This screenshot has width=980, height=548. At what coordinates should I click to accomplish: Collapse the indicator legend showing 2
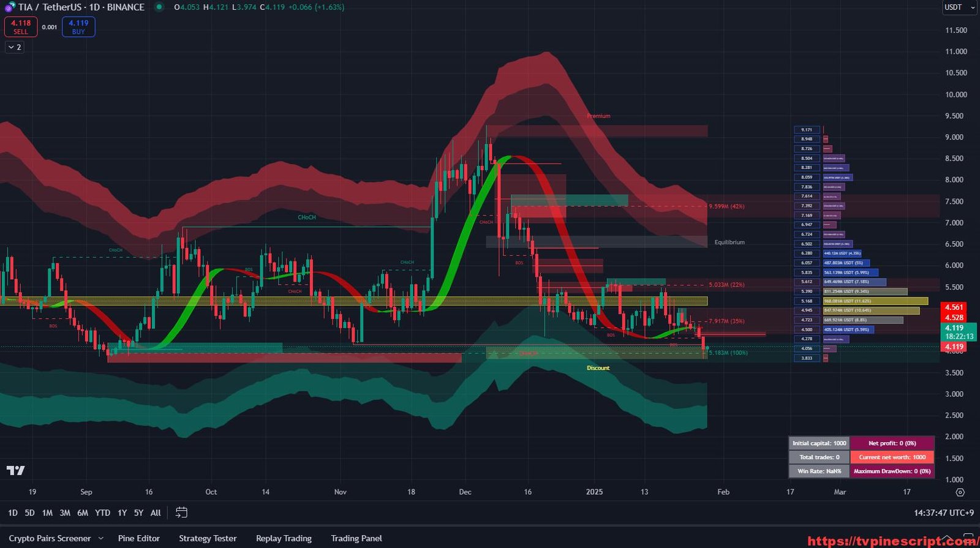click(15, 47)
